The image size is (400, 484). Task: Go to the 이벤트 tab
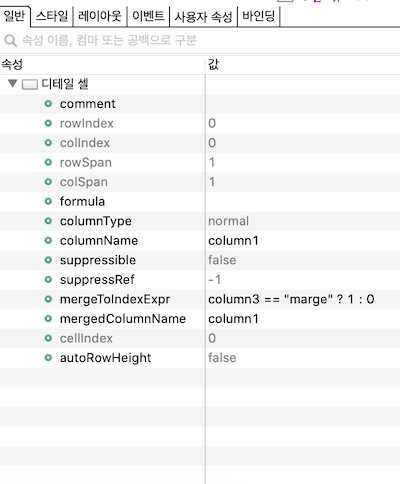pos(148,16)
